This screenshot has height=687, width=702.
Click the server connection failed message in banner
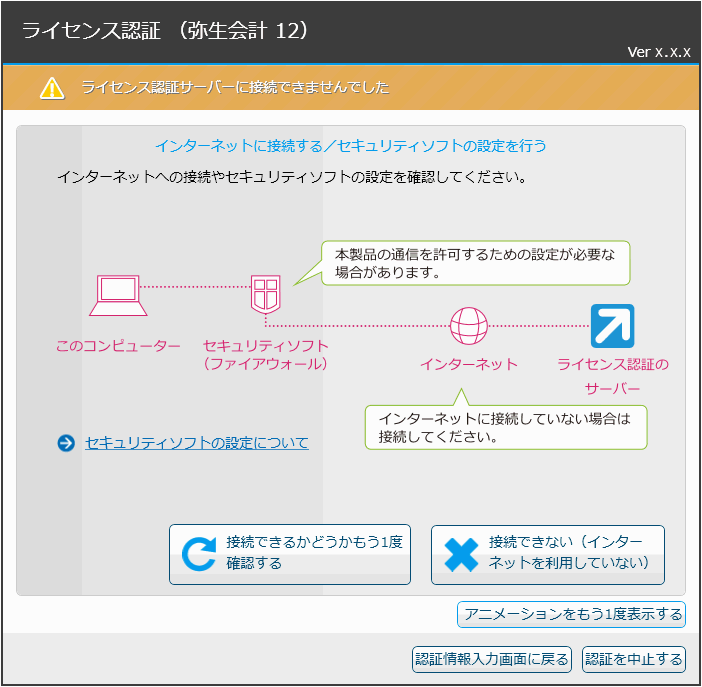235,88
